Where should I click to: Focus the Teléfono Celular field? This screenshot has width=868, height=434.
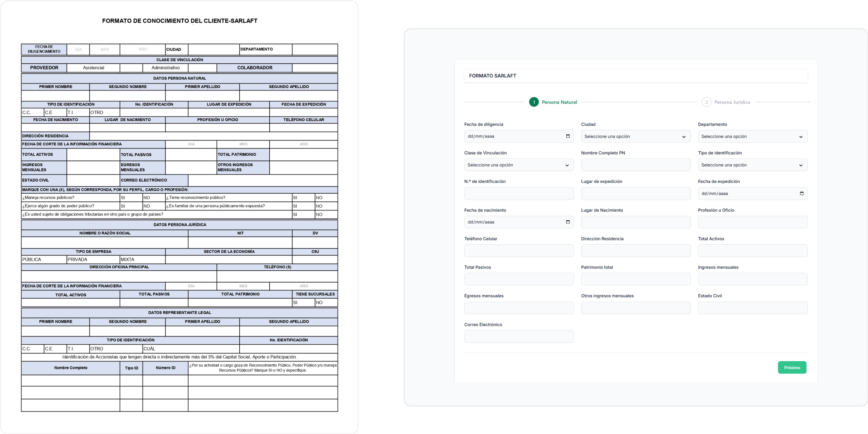[x=519, y=251]
